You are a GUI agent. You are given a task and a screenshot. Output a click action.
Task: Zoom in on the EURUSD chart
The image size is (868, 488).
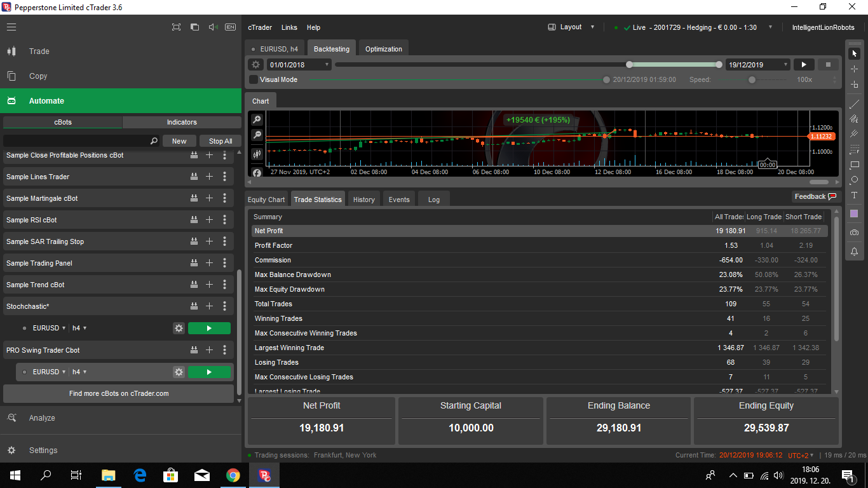click(x=256, y=119)
